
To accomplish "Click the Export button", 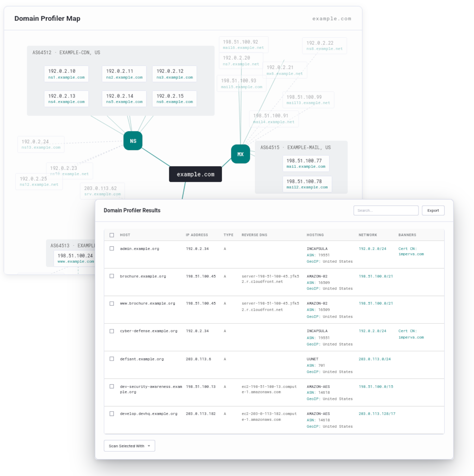I will tap(433, 210).
